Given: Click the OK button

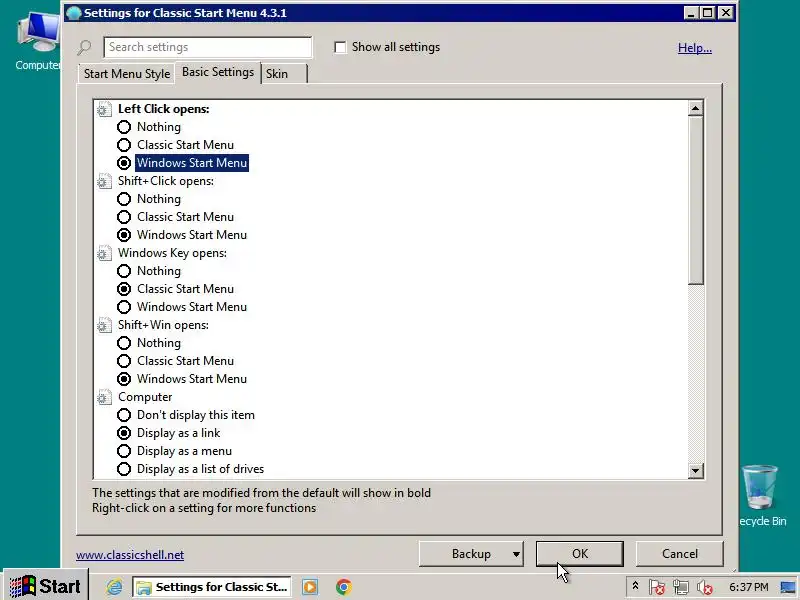Looking at the screenshot, I should pyautogui.click(x=580, y=554).
